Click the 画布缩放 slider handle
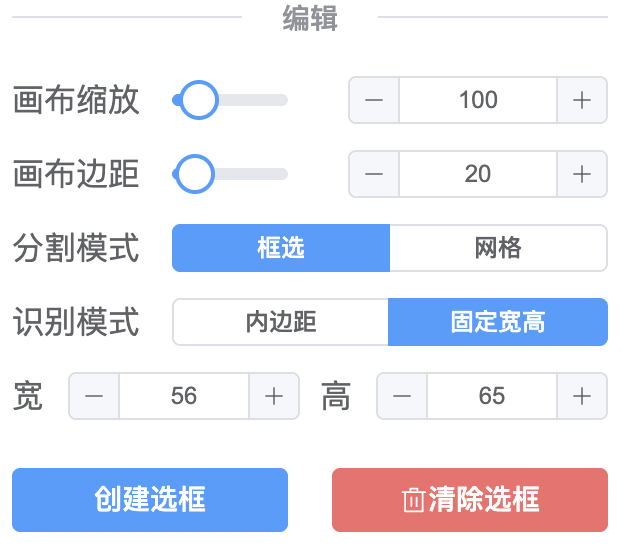Viewport: 642px width, 548px height. click(x=198, y=100)
